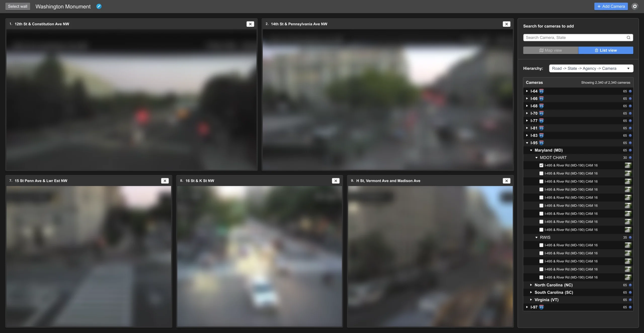Check last camera checkbox under RWIS
The width and height of the screenshot is (644, 333).
541,277
